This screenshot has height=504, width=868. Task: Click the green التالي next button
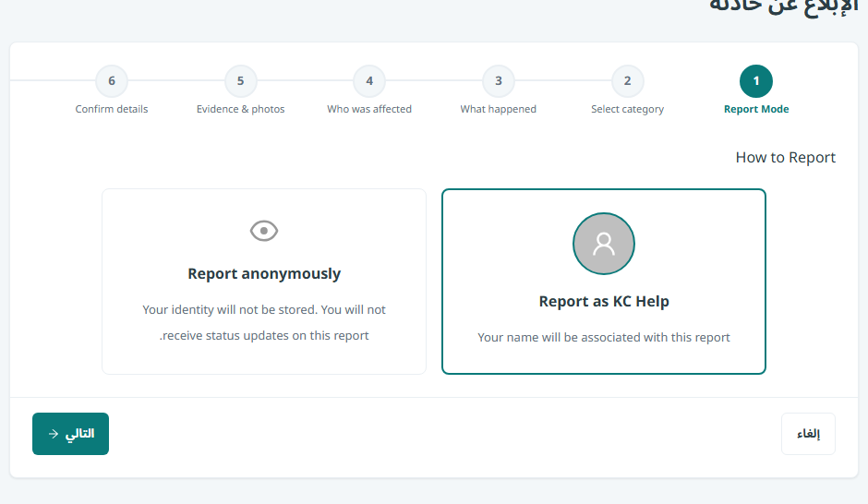(70, 434)
